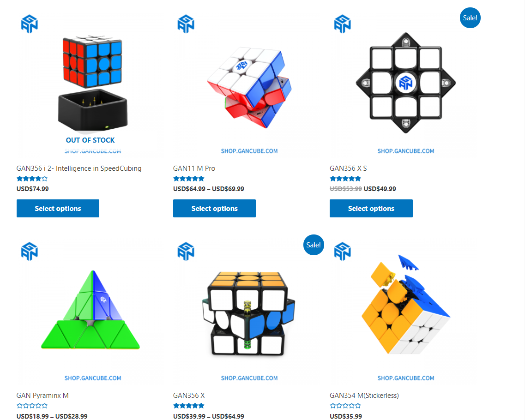Click the Sale! badge on GAN356 X S
This screenshot has height=420, width=525.
point(470,18)
